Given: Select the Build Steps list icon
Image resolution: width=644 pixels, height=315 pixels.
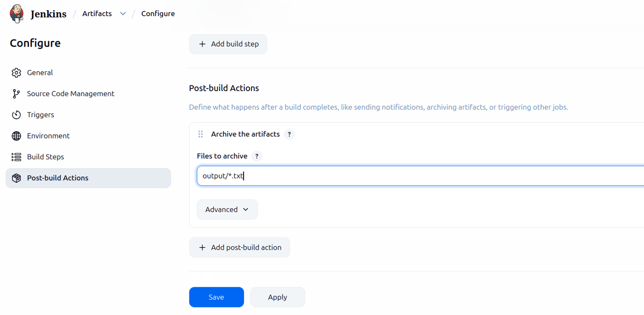Looking at the screenshot, I should click(16, 157).
